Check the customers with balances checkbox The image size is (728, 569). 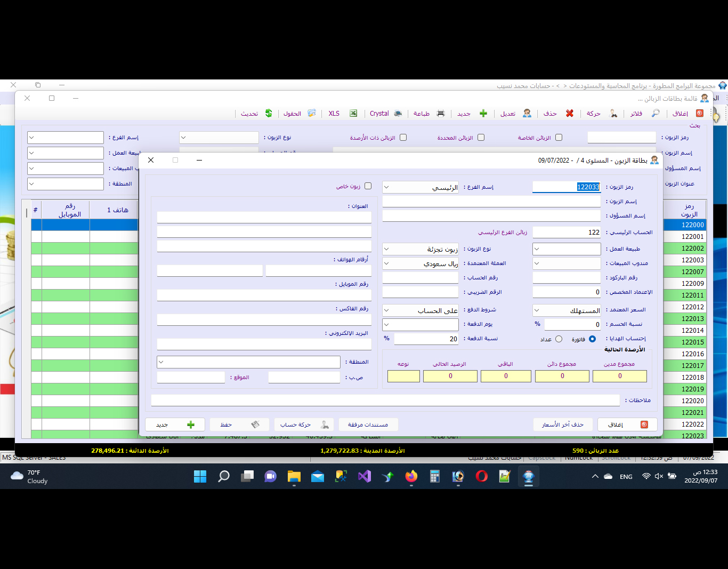[403, 138]
